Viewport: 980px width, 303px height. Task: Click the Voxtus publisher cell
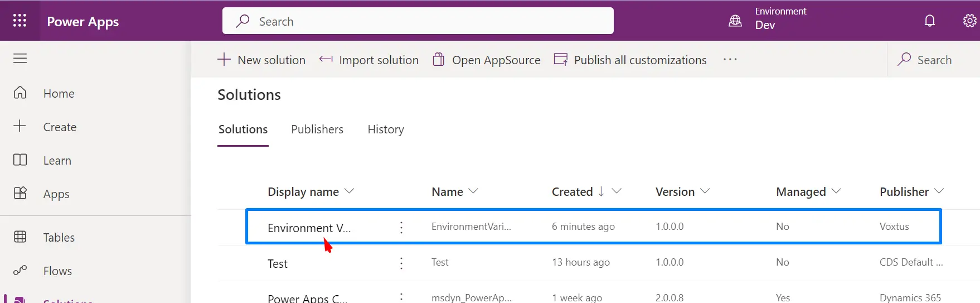point(894,227)
